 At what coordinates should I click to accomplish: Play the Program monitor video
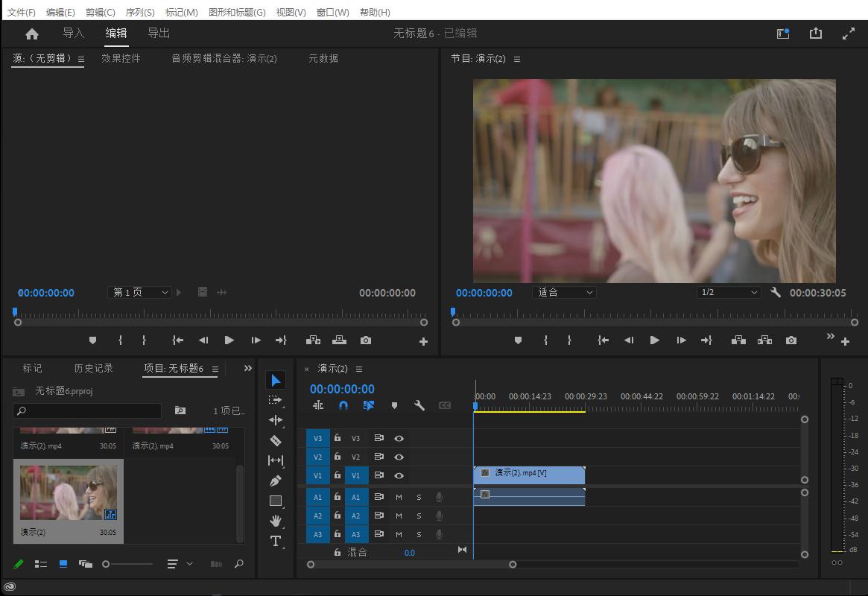click(x=654, y=340)
